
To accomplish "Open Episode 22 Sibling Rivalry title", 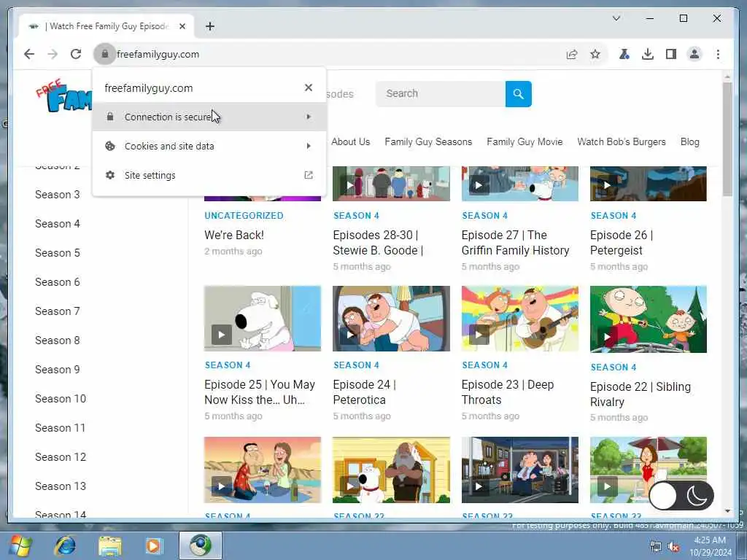I will click(640, 394).
